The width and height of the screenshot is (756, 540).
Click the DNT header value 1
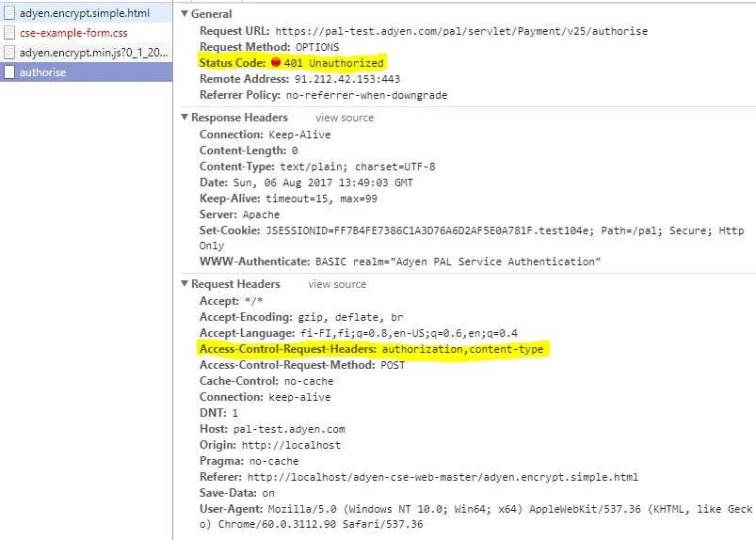[x=234, y=413]
